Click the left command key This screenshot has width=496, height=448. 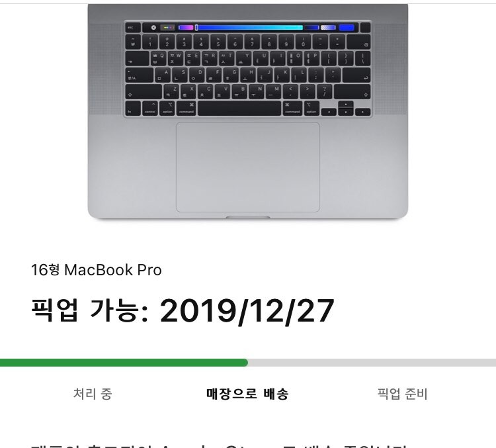point(186,109)
